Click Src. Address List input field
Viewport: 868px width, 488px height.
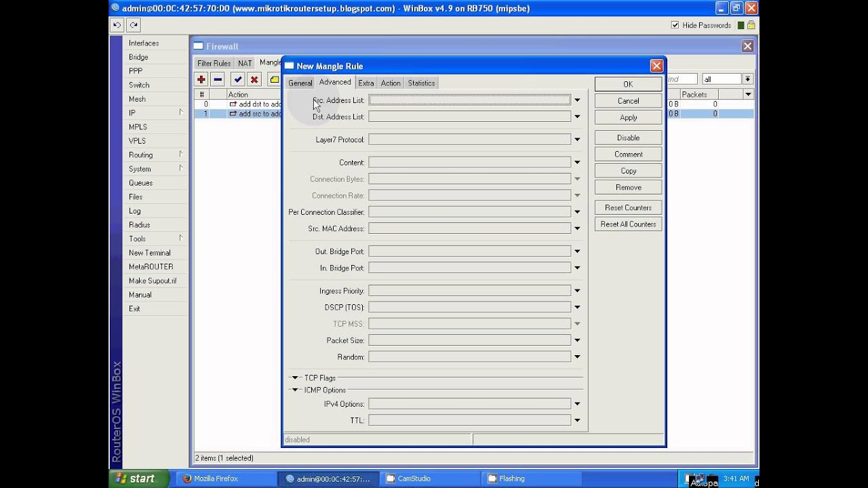tap(469, 100)
